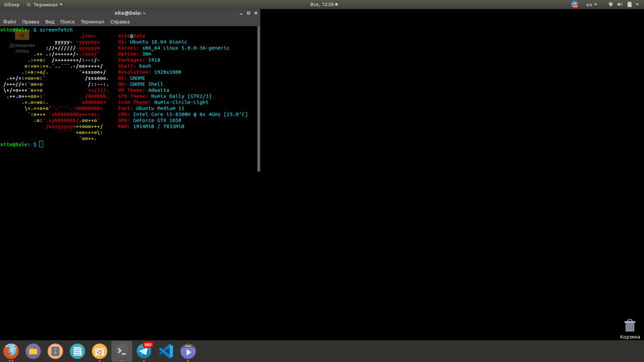Screen dimensions: 644x362
Task: Click the red 'nite@Dale' header in screenfetch output
Action: pyautogui.click(x=132, y=36)
